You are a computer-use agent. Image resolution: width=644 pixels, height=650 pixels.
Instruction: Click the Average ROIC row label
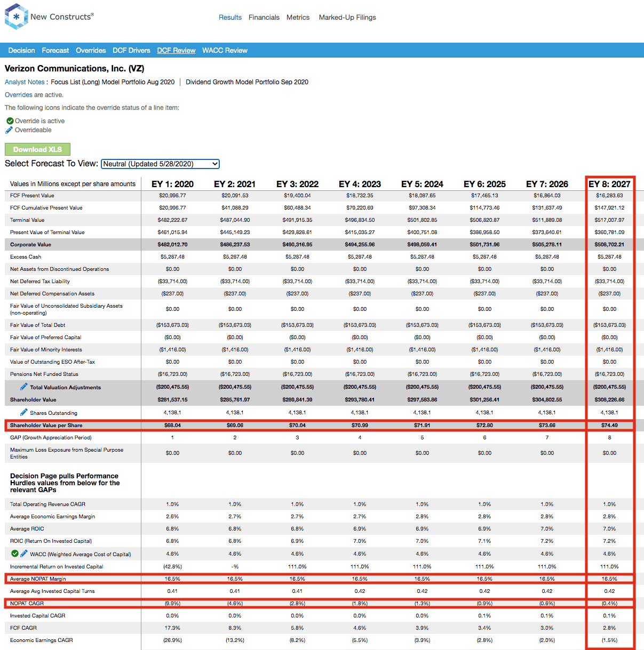27,529
